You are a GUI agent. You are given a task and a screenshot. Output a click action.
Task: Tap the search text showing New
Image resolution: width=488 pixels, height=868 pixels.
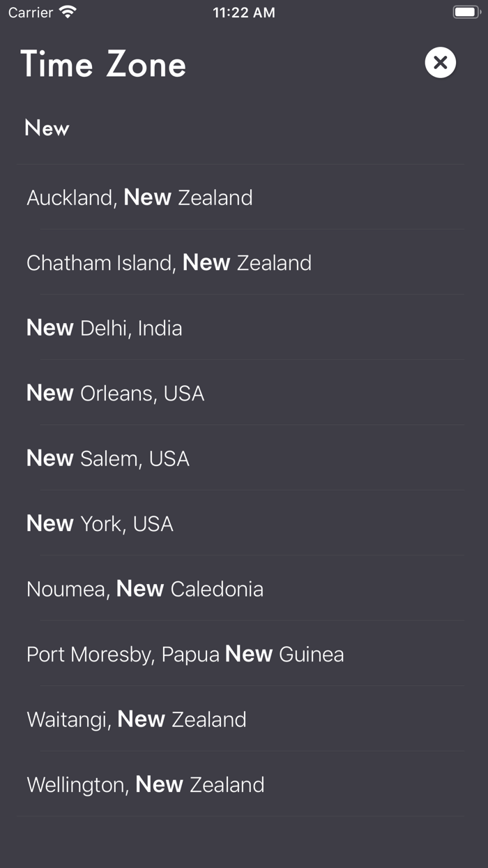pyautogui.click(x=47, y=128)
